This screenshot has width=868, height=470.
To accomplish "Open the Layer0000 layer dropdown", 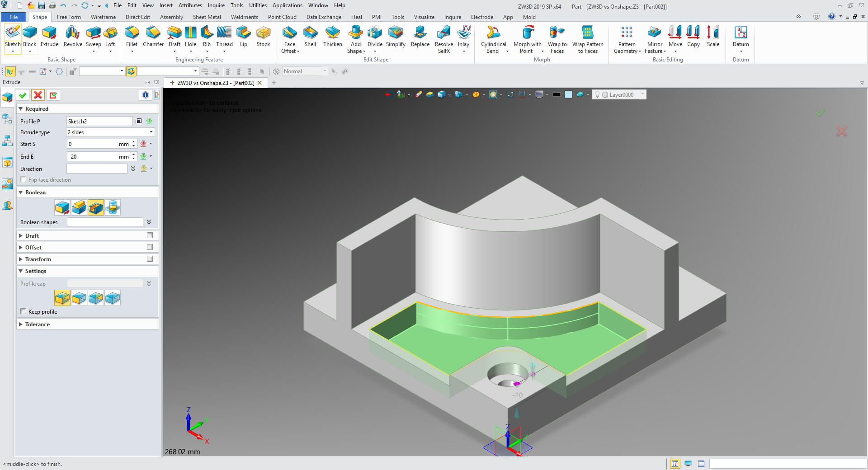I will (x=642, y=94).
